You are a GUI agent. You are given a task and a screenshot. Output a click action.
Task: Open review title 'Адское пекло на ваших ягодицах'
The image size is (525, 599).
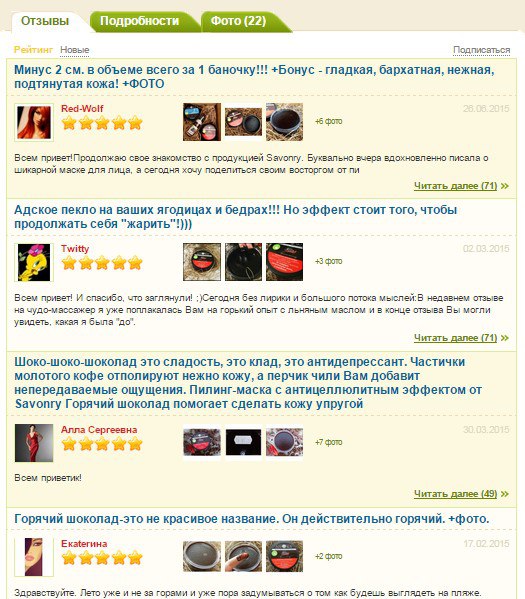point(235,217)
